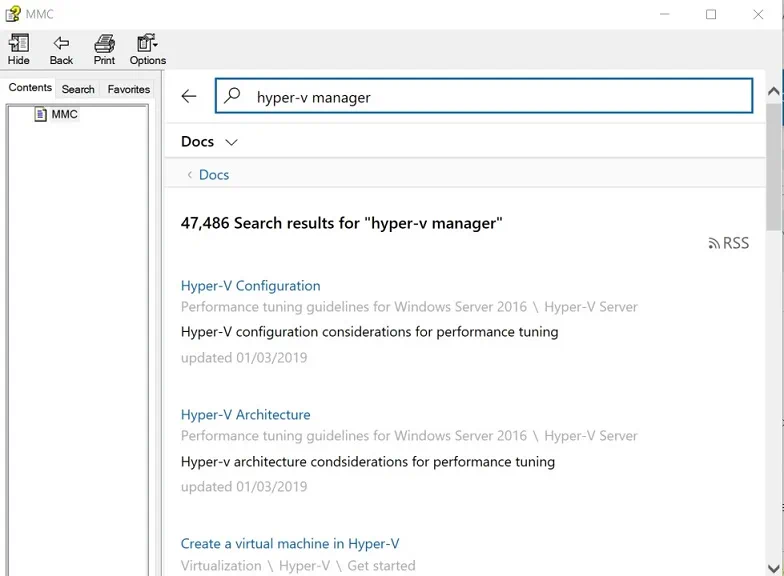Click the left arrow beside search box
This screenshot has width=784, height=576.
[x=189, y=96]
